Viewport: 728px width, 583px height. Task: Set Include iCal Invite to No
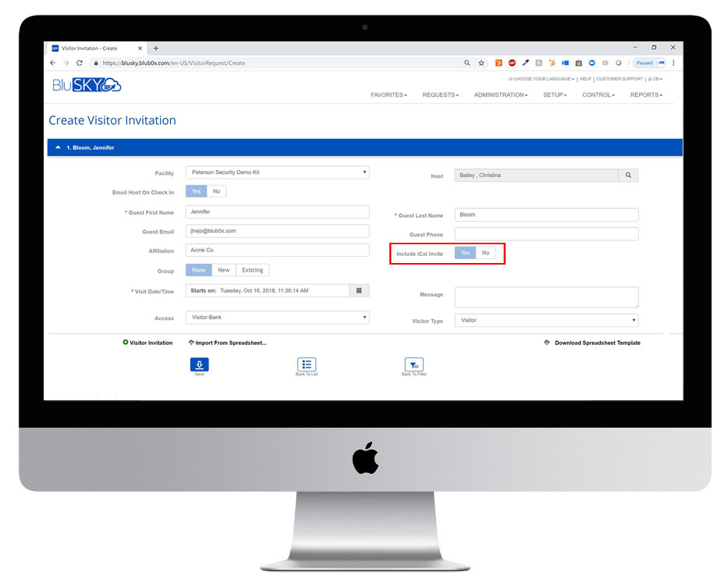click(x=485, y=253)
